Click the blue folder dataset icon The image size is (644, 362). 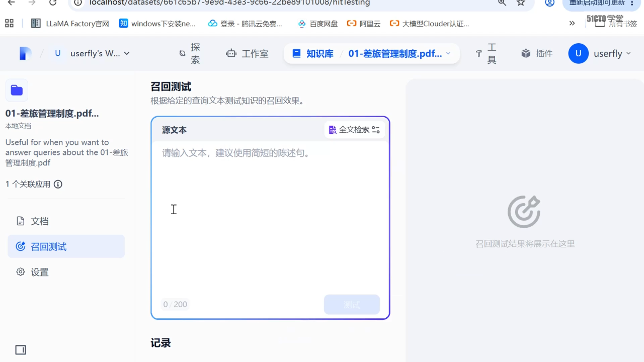(17, 90)
